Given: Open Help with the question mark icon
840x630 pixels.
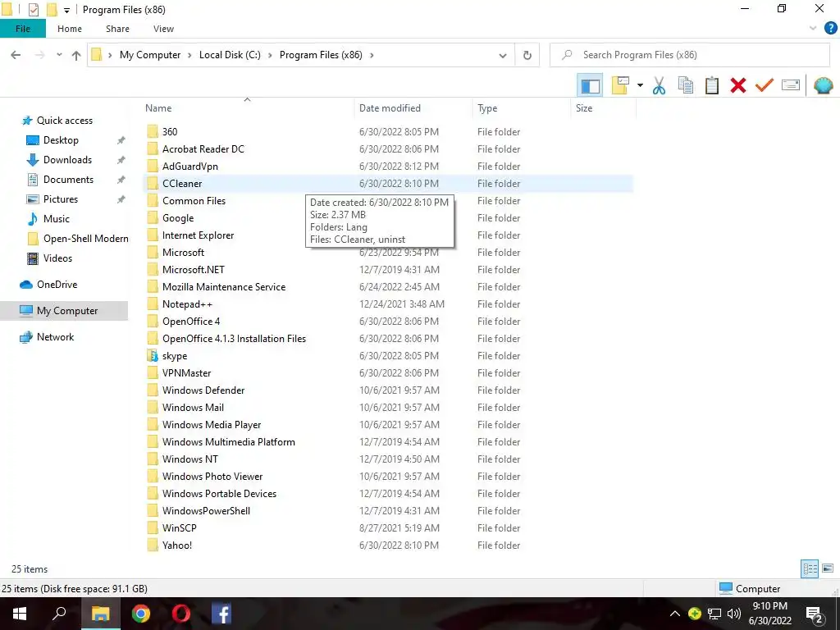Looking at the screenshot, I should point(830,29).
